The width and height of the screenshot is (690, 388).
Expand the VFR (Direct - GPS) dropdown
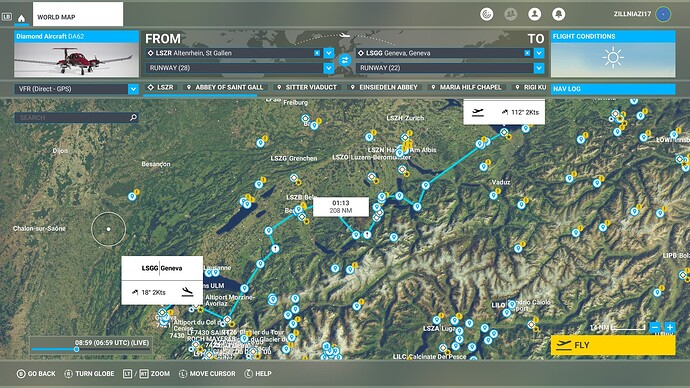pyautogui.click(x=133, y=89)
